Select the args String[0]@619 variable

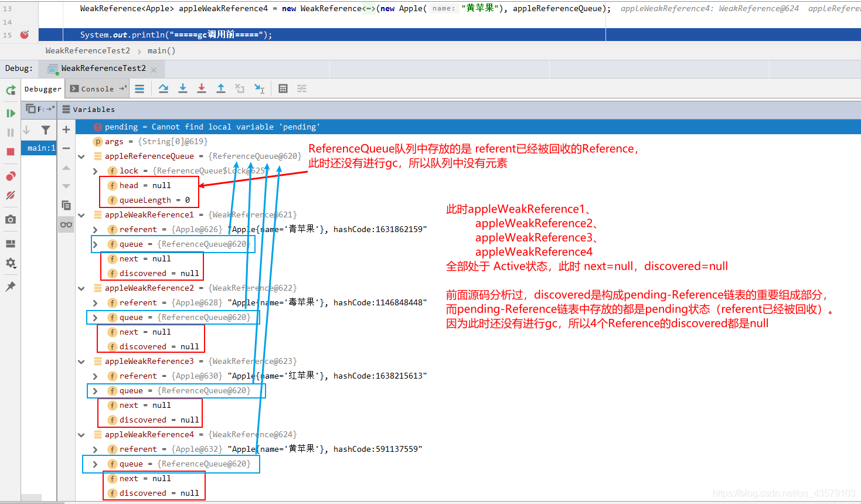tap(468, 141)
